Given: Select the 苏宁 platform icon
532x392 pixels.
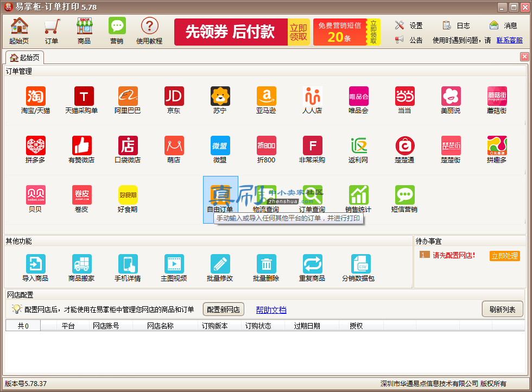Looking at the screenshot, I should [220, 100].
